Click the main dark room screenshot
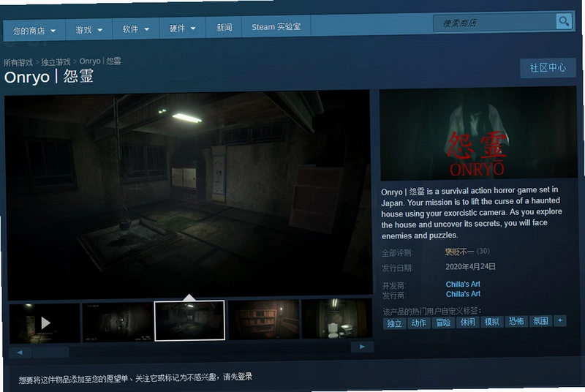 point(189,194)
